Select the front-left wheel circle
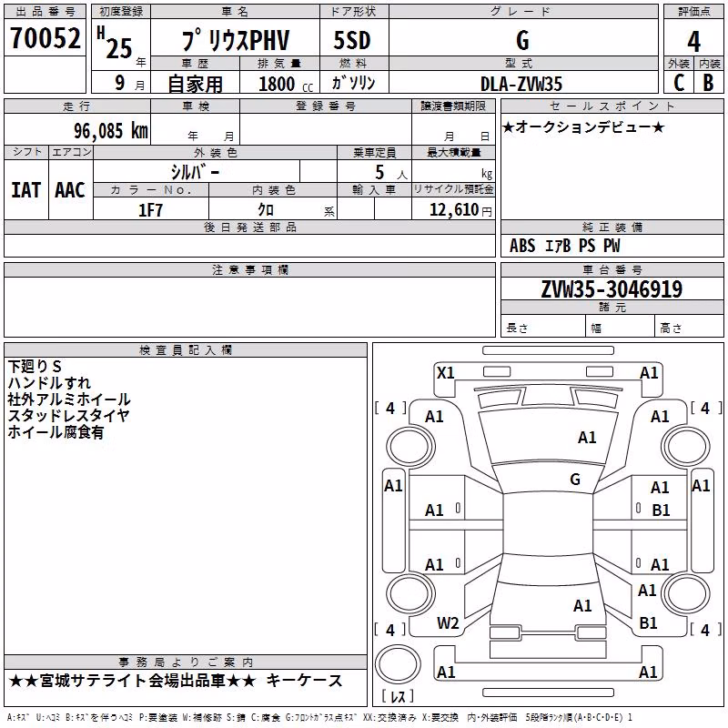728x728 pixels. 410,447
